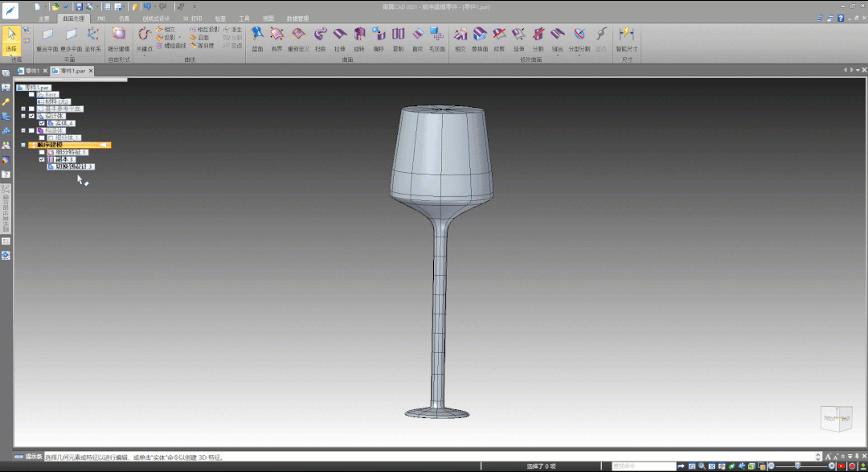Open the 选择 tool dropdown arrow
This screenshot has width=868, height=472.
point(11,55)
